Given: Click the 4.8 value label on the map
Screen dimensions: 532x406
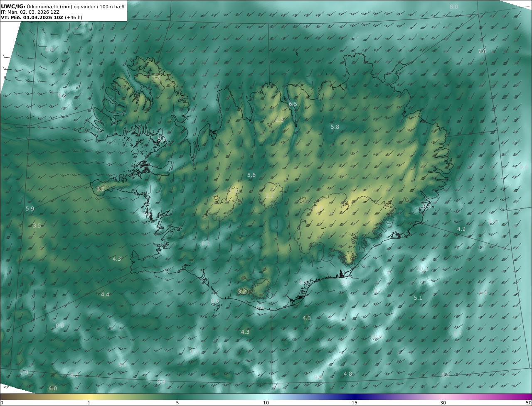Looking at the screenshot, I should tap(348, 374).
